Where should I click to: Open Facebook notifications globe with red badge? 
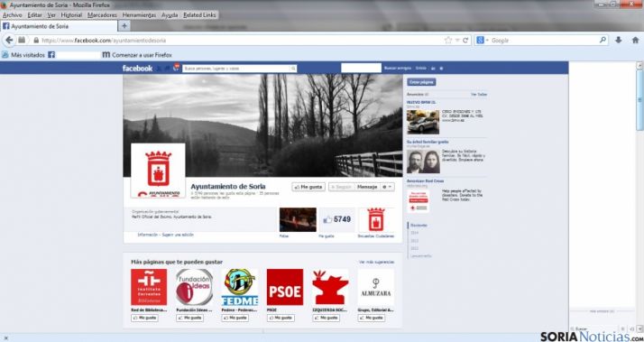(176, 68)
